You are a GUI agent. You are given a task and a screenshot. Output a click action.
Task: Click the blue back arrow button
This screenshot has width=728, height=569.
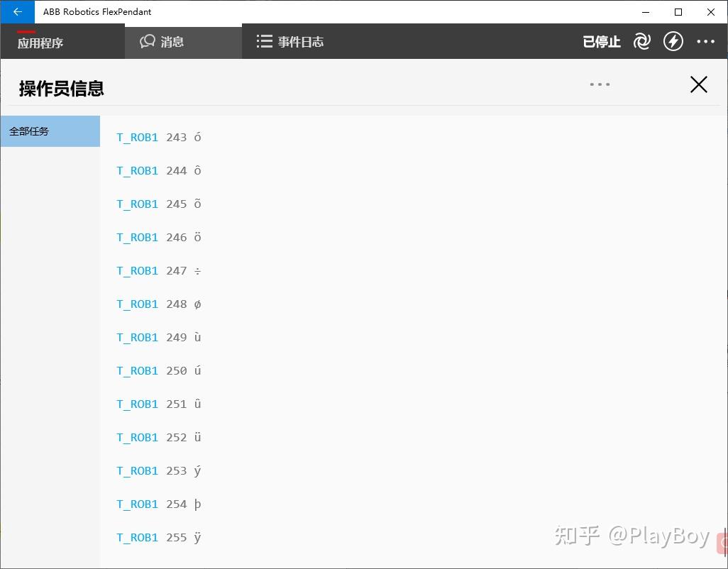pos(18,11)
